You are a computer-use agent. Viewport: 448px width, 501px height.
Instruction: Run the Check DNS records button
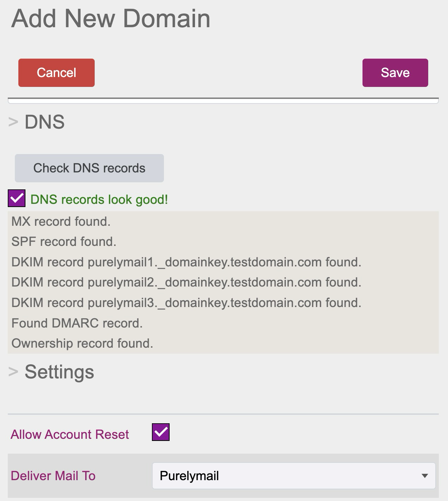click(89, 168)
